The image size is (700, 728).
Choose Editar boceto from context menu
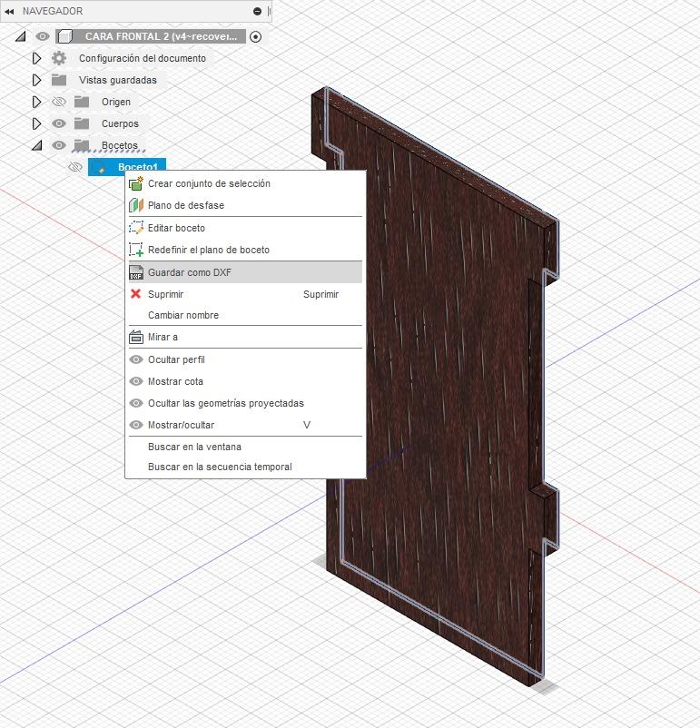click(x=245, y=228)
